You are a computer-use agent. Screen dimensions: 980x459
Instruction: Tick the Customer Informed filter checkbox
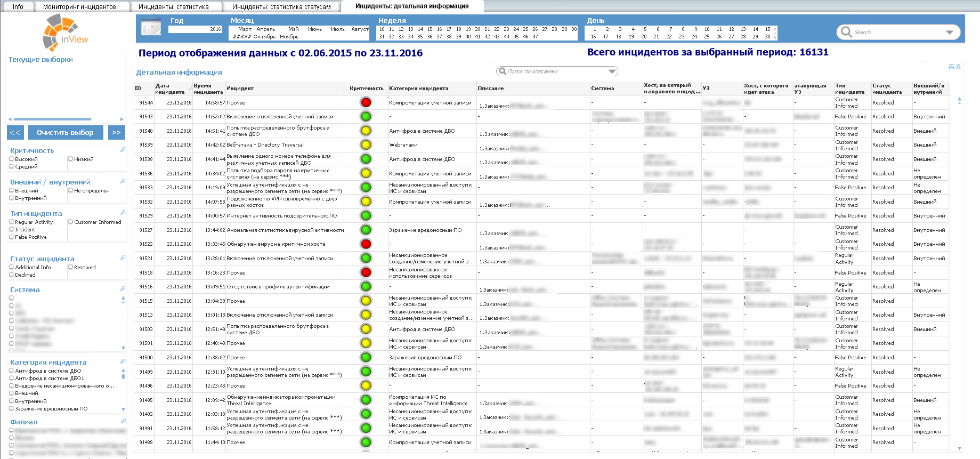click(70, 222)
